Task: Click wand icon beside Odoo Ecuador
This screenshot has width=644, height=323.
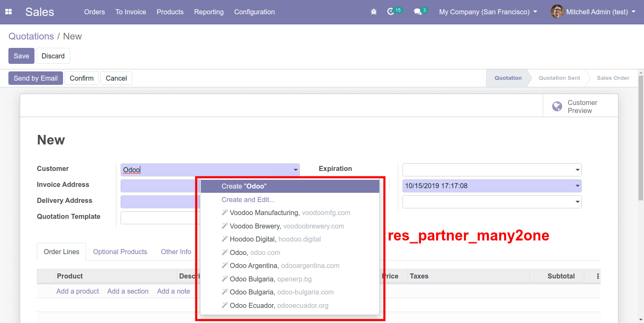Action: (x=225, y=305)
